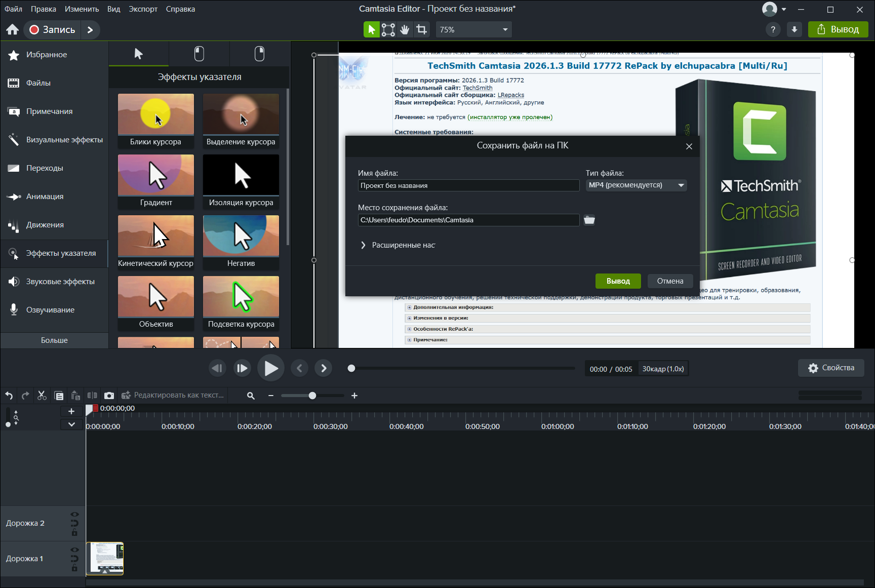Play the video preview

(x=271, y=368)
